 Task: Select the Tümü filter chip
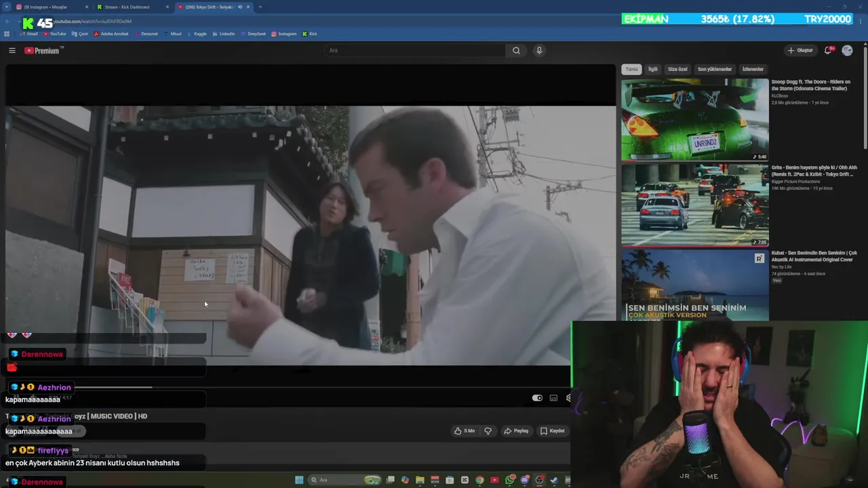[x=631, y=69]
